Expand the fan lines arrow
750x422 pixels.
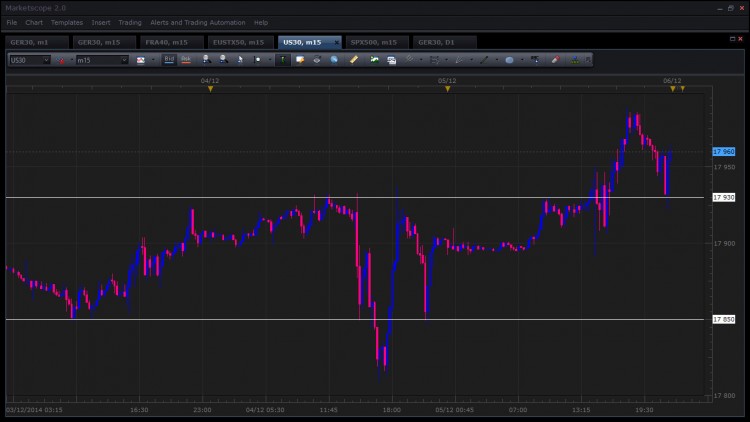(x=471, y=60)
